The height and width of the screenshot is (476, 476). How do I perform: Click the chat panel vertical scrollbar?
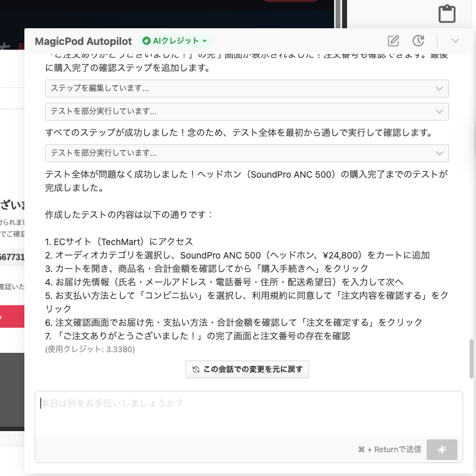tap(472, 358)
